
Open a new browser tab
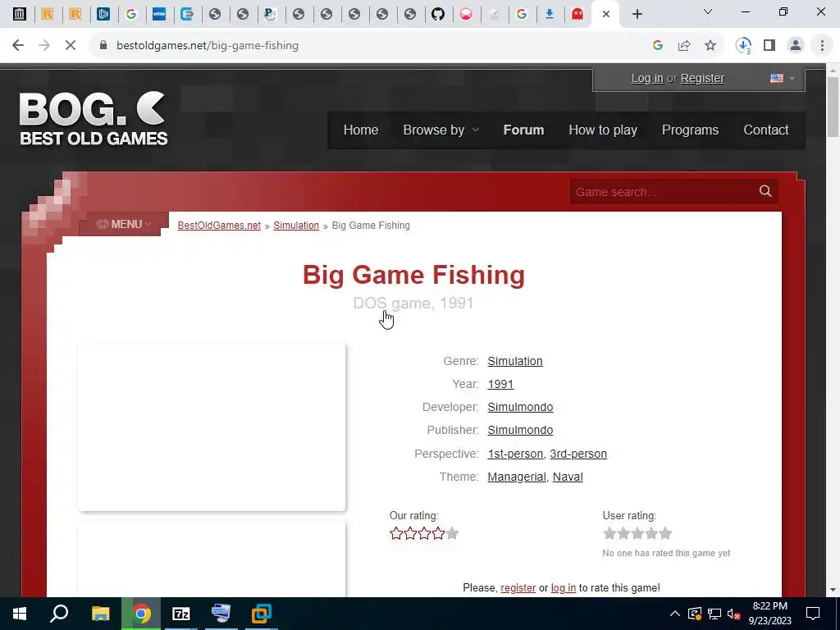[637, 15]
